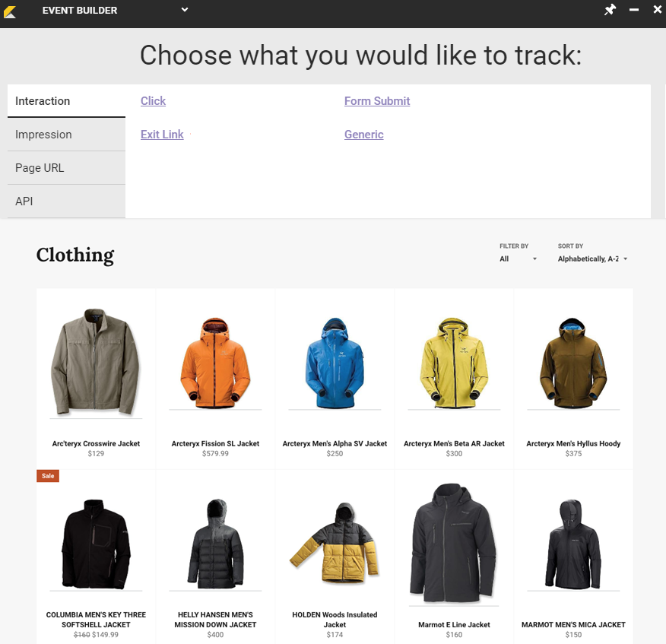Open the Sort By Alphabetically dropdown

point(592,259)
